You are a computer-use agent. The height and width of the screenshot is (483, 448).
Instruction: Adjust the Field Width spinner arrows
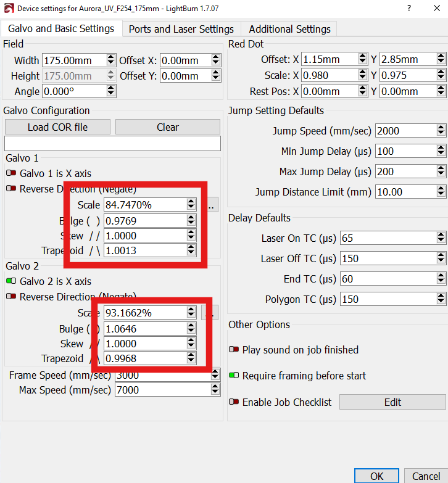111,60
